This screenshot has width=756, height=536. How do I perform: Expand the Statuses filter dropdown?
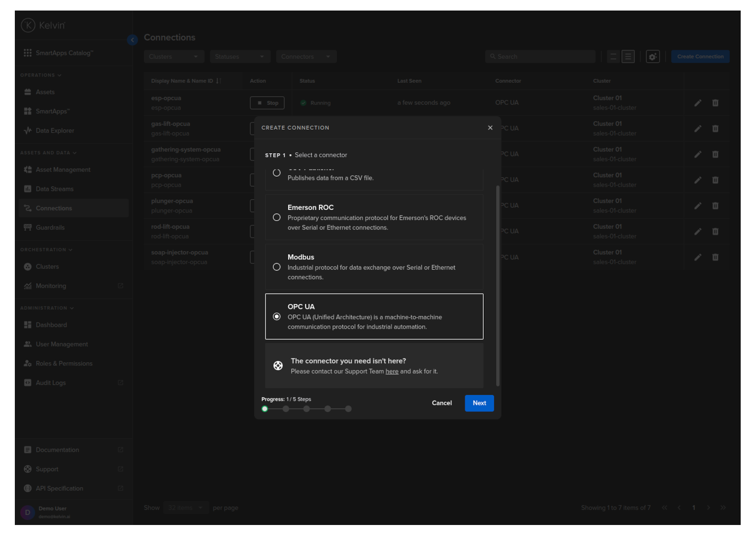pos(240,56)
